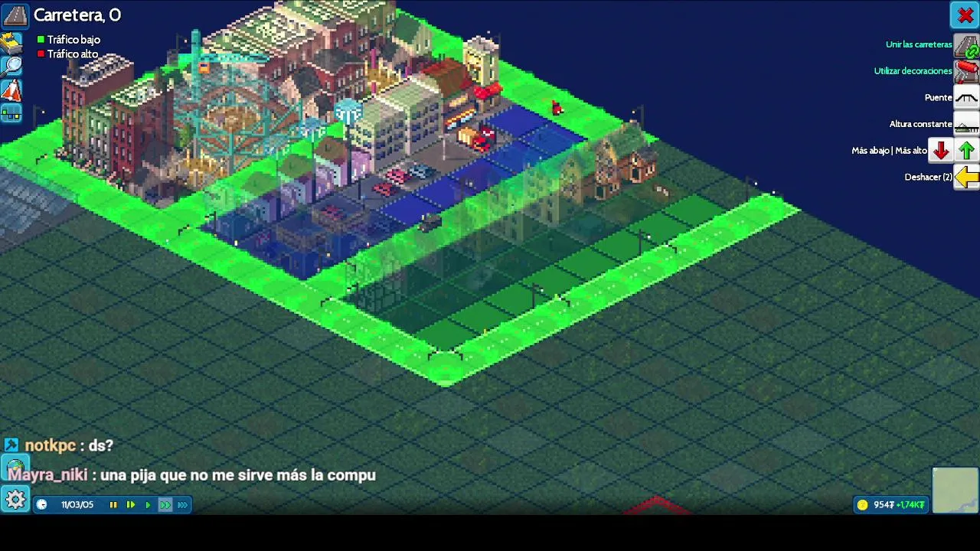Screen dimensions: 980x551
Task: Select the magnifying glass query tool
Action: pyautogui.click(x=11, y=66)
